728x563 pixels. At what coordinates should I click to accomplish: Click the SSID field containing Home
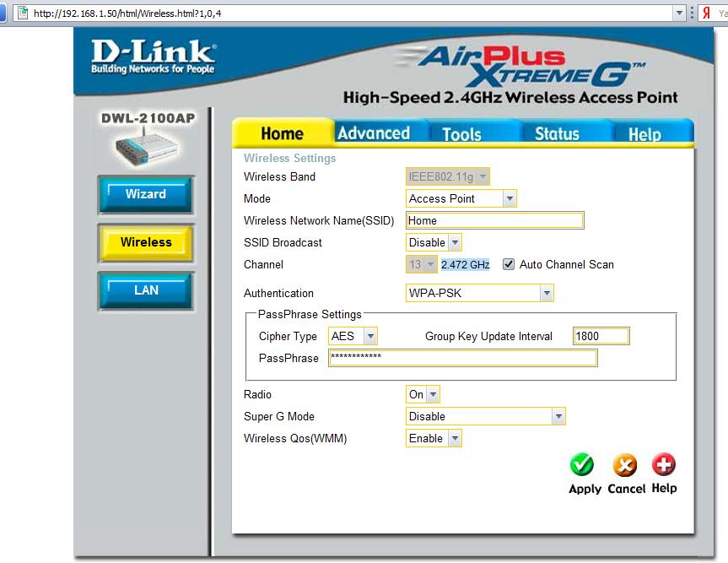[x=495, y=220]
